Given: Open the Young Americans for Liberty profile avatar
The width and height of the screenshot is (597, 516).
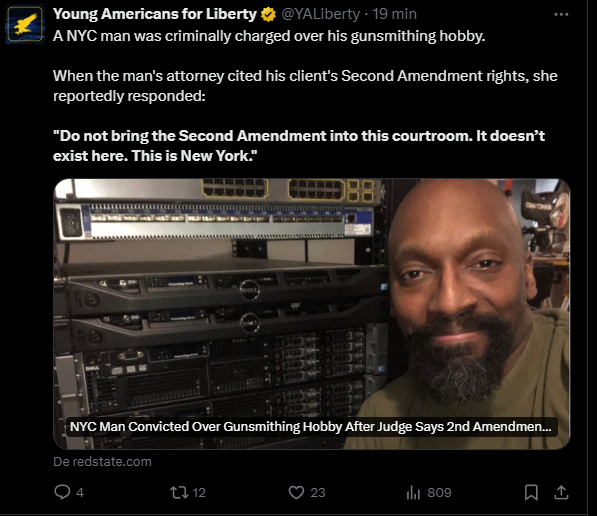Looking at the screenshot, I should (25, 24).
